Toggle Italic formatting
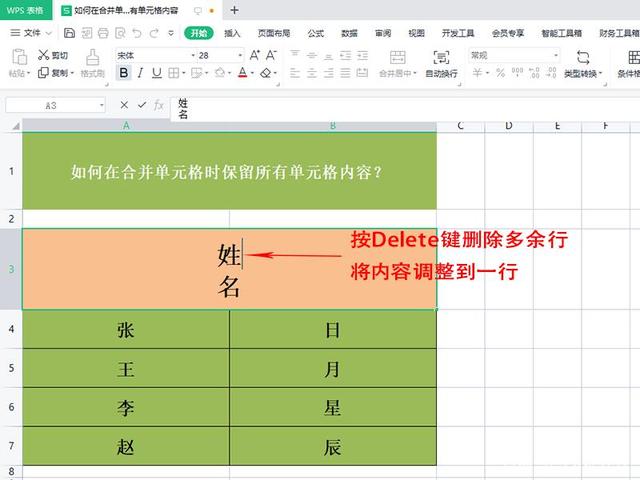Viewport: 640px width, 480px height. (140, 73)
